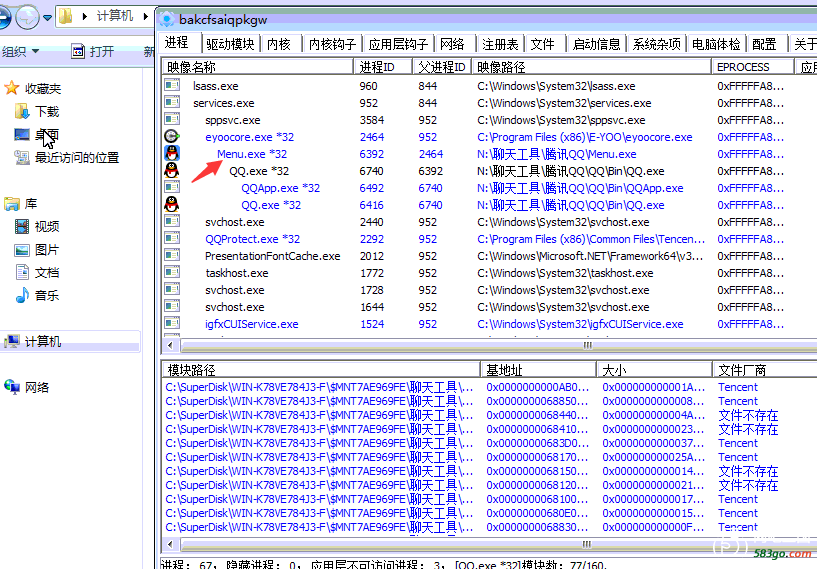Sort modules by 大小 column header
Screen dimensions: 817x569
(x=654, y=370)
